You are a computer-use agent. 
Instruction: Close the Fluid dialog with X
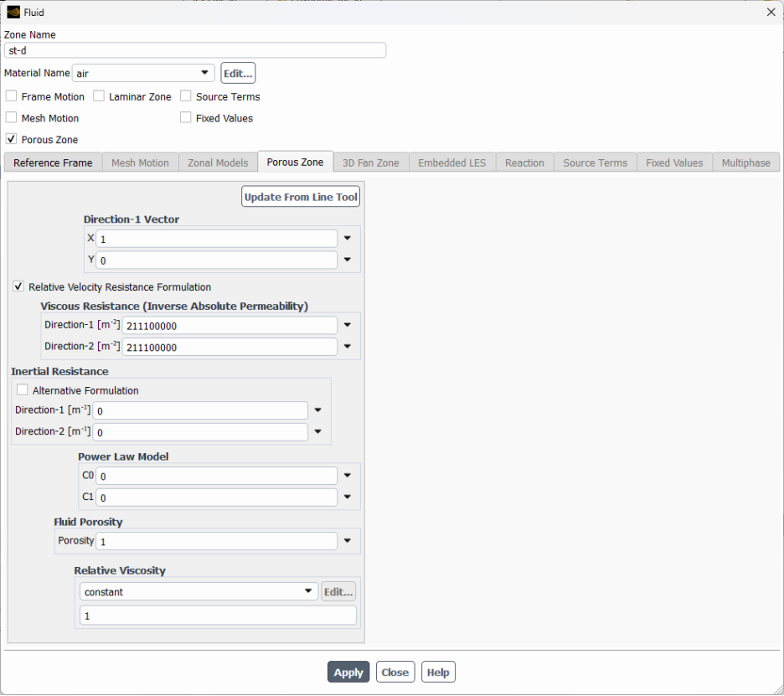point(771,12)
